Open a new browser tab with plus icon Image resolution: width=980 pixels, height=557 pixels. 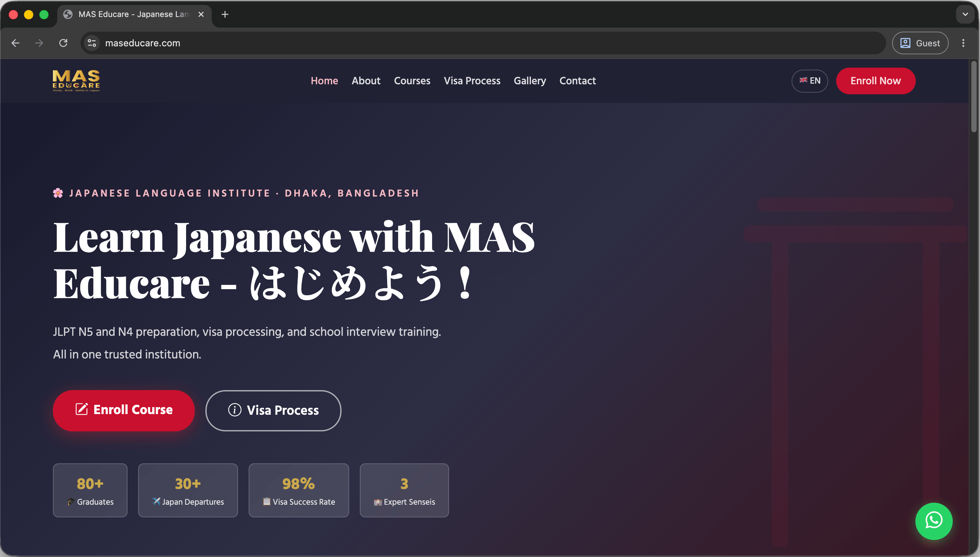pos(225,14)
